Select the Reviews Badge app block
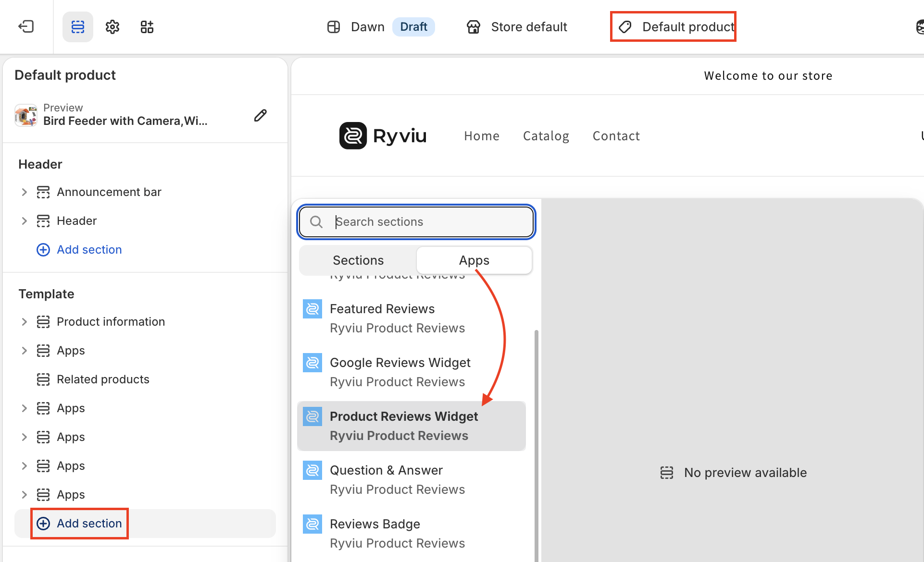 (412, 534)
